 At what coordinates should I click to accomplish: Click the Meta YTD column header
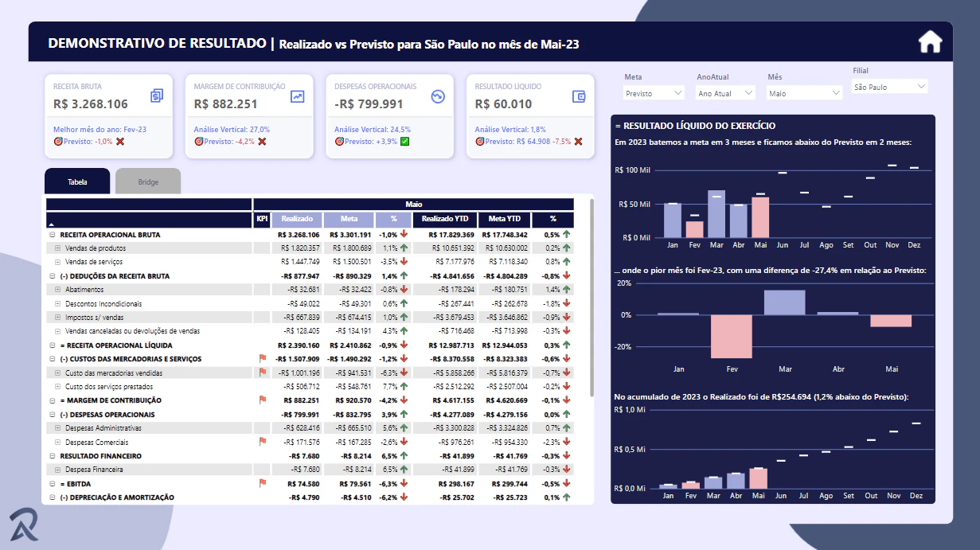505,219
